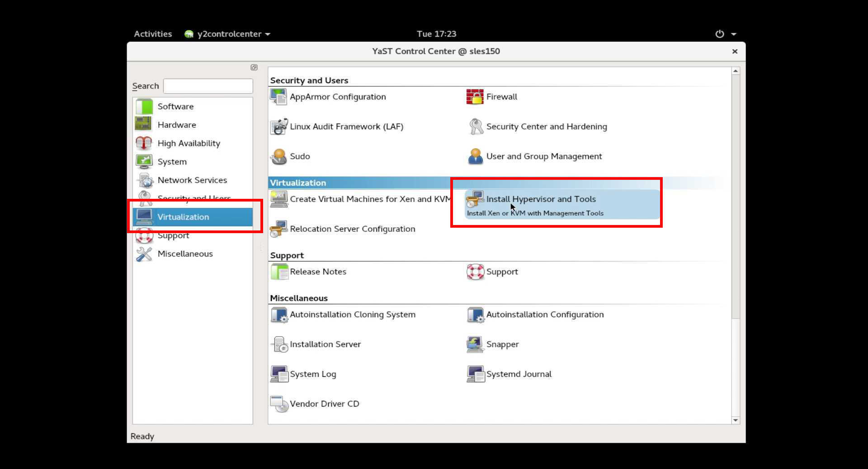This screenshot has width=868, height=469.
Task: Choose Security and Users in the sidebar
Action: pos(193,198)
